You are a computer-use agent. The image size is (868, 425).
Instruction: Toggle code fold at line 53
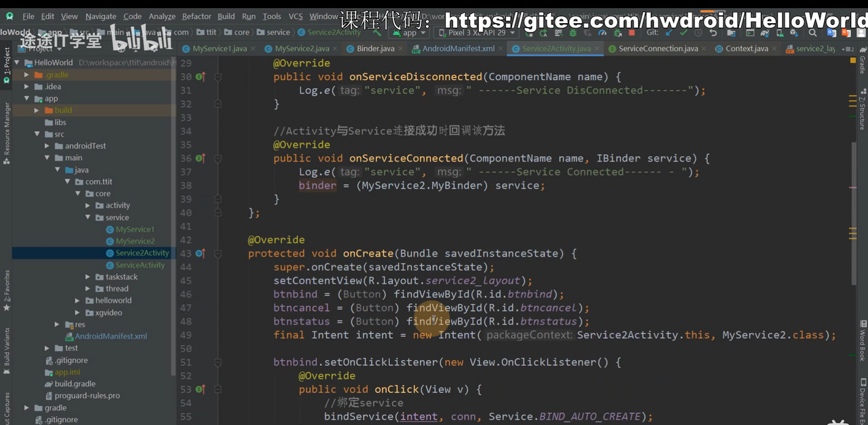[218, 389]
